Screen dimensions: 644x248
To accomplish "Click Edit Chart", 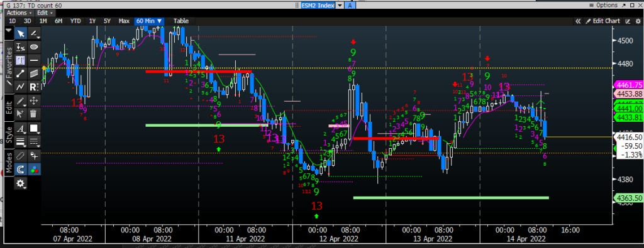I will coord(603,21).
